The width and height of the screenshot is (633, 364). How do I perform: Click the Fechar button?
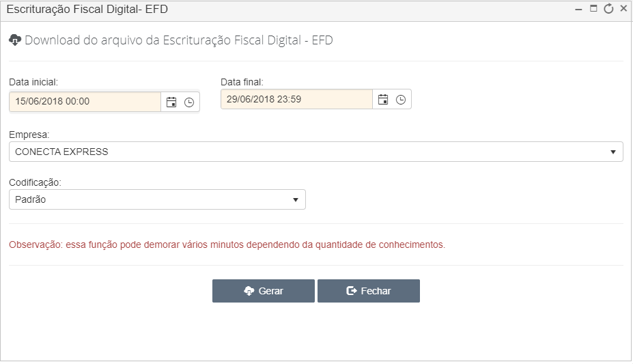click(369, 291)
